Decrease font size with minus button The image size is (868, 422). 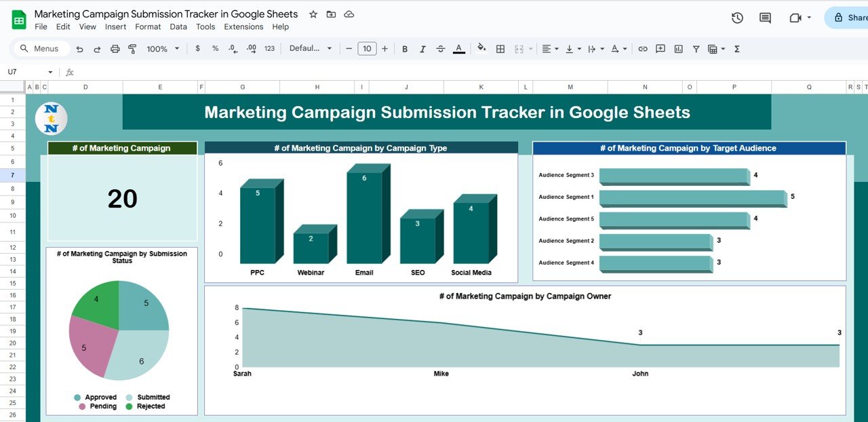pos(349,49)
